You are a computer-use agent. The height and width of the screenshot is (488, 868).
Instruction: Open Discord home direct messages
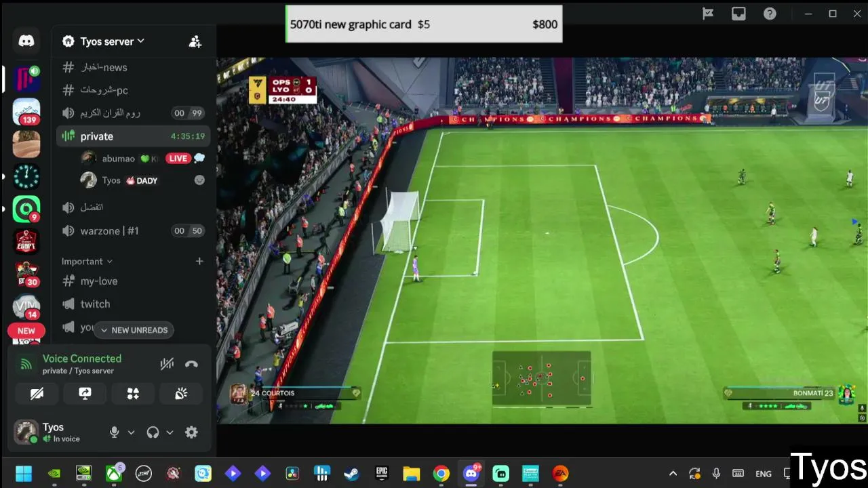26,41
